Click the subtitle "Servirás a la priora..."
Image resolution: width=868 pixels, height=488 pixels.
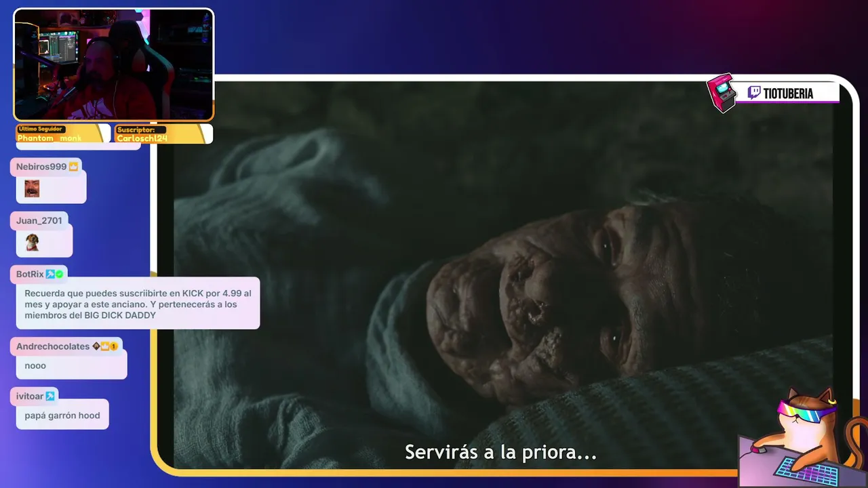pyautogui.click(x=500, y=453)
